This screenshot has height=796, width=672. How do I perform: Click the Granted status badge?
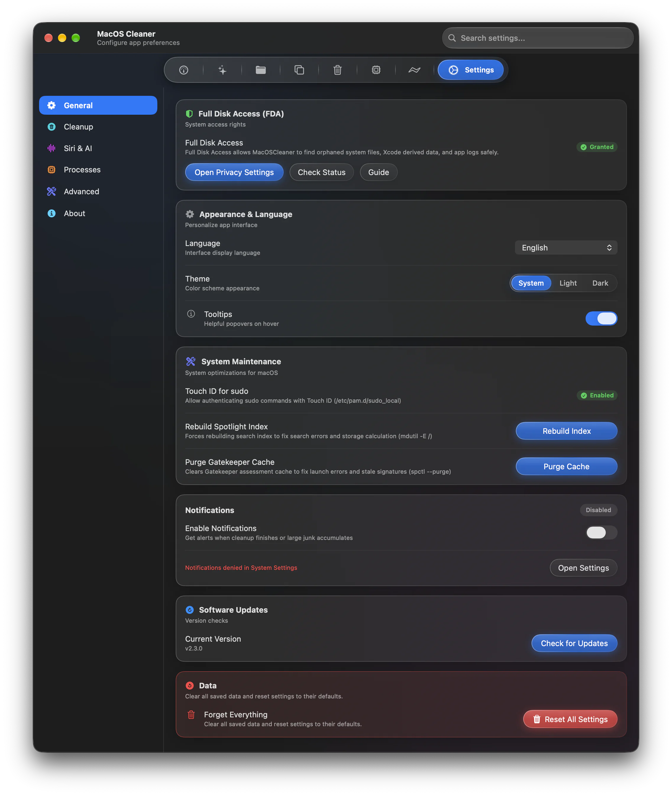pyautogui.click(x=597, y=147)
